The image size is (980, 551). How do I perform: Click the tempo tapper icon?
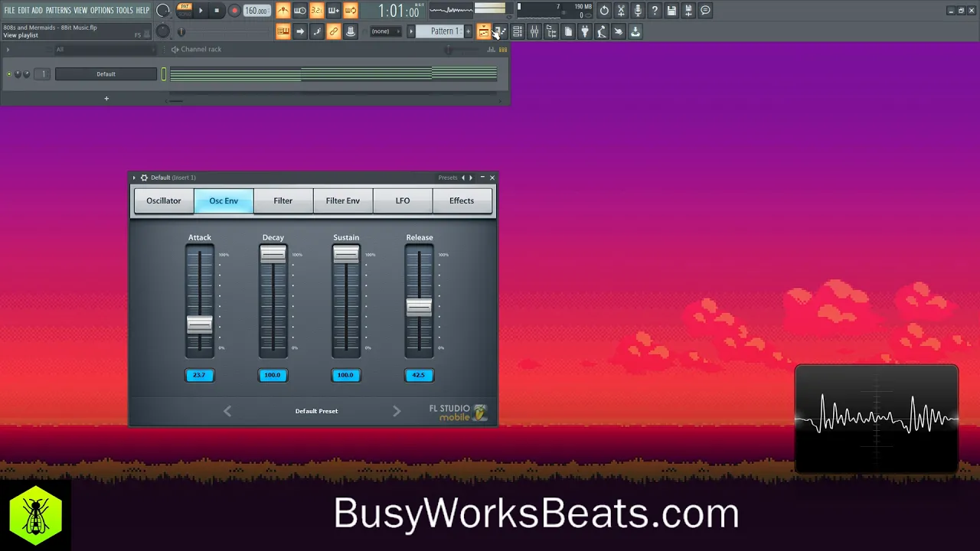[x=602, y=31]
